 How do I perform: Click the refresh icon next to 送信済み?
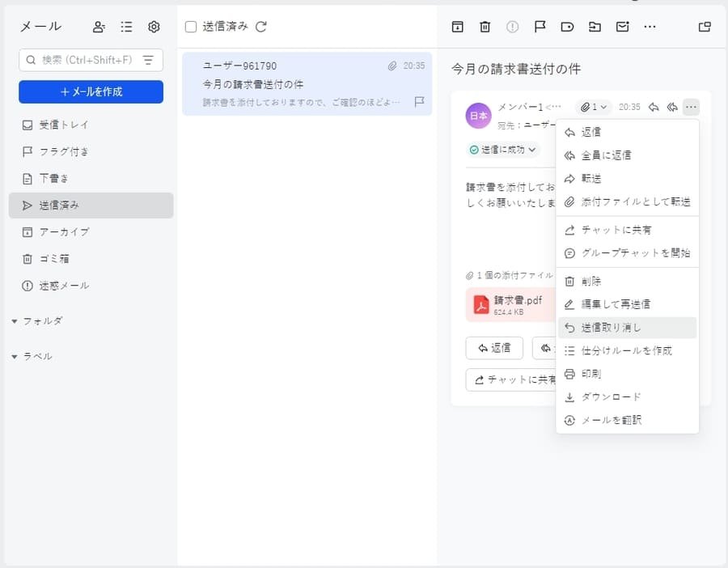pos(261,27)
